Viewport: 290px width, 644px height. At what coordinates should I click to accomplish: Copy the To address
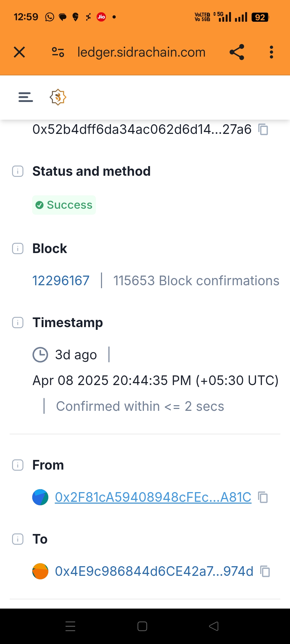[265, 571]
